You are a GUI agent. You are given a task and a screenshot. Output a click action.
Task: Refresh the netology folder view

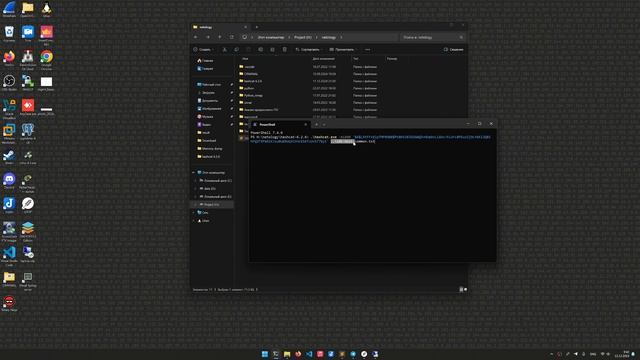[x=231, y=37]
